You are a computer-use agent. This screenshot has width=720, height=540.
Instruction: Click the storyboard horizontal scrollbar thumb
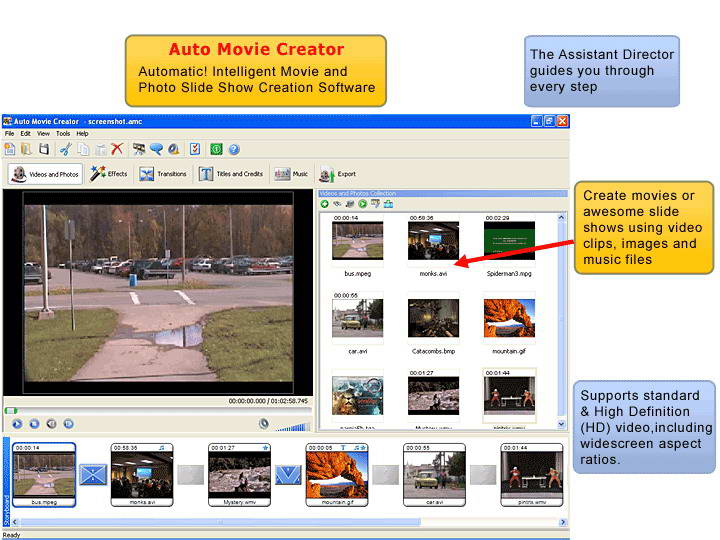(x=220, y=523)
